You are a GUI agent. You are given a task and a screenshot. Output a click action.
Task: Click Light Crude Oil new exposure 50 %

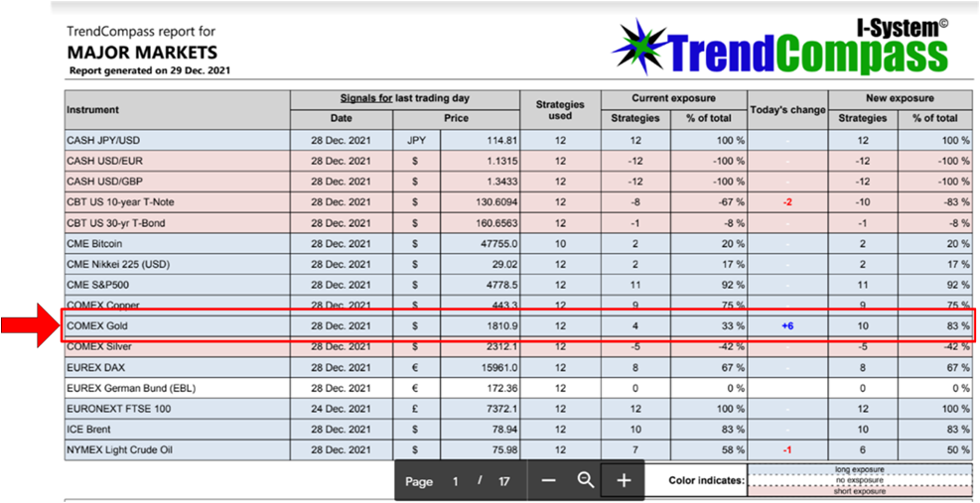click(956, 449)
